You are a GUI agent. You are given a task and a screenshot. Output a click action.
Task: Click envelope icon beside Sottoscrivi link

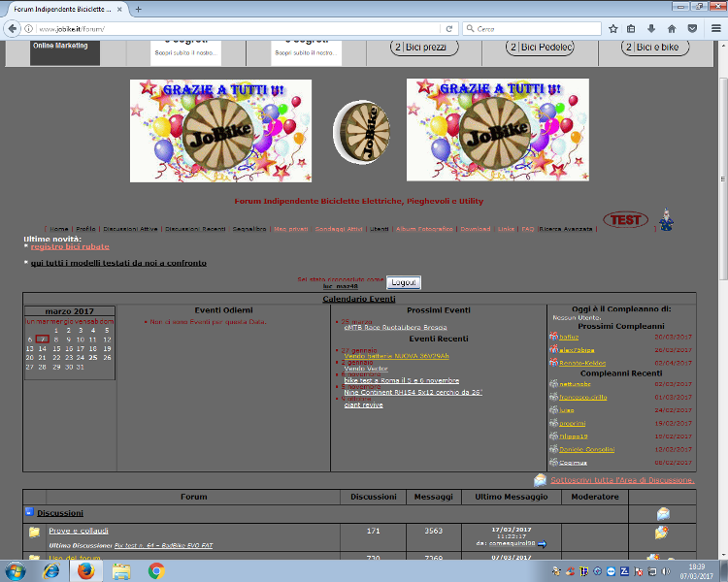(x=540, y=480)
